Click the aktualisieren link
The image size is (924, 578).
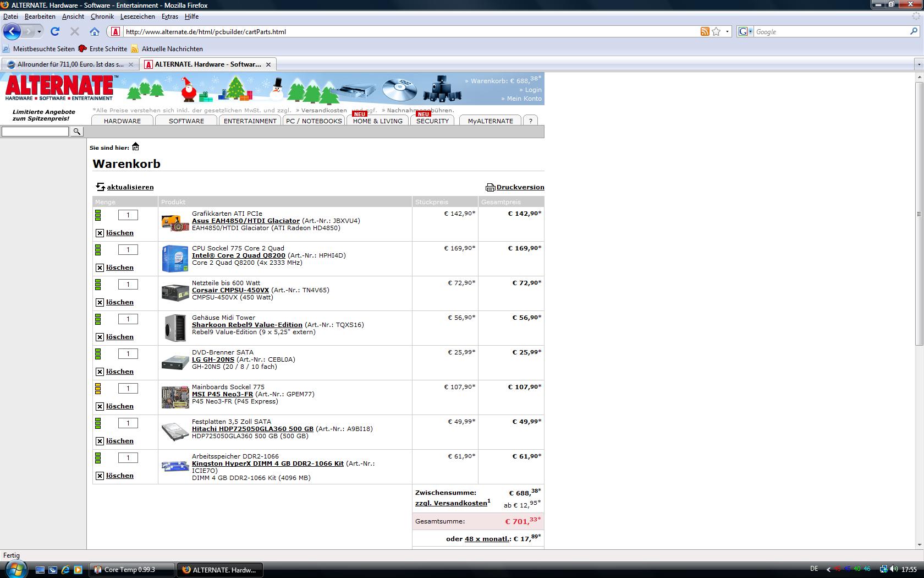(x=130, y=187)
